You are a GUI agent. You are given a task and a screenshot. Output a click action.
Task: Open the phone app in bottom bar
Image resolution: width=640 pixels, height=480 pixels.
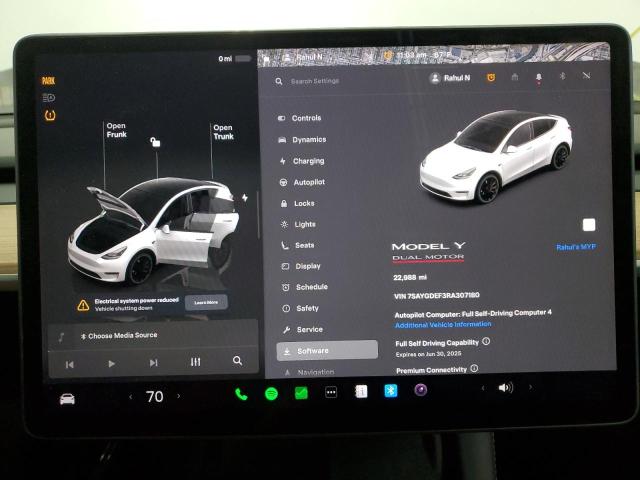click(x=241, y=394)
